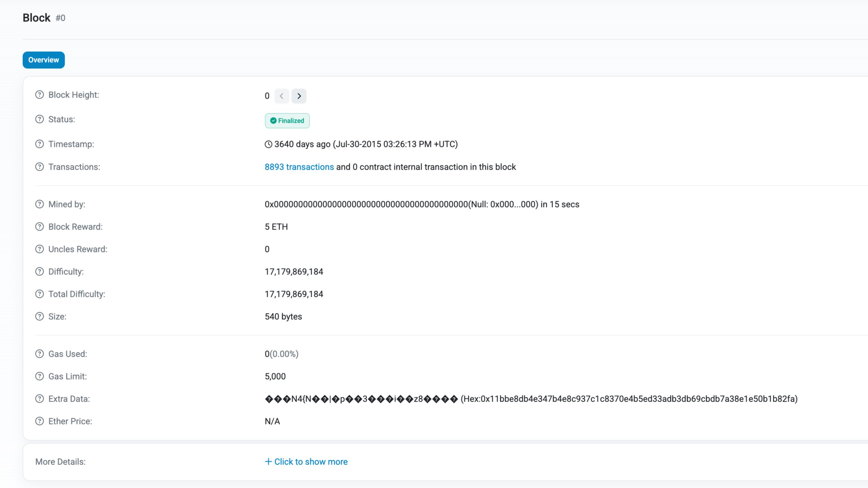Click help icon beside Size label

point(39,317)
